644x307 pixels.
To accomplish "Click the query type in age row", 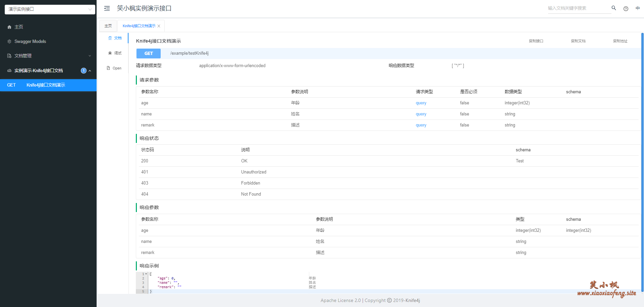I will [421, 103].
